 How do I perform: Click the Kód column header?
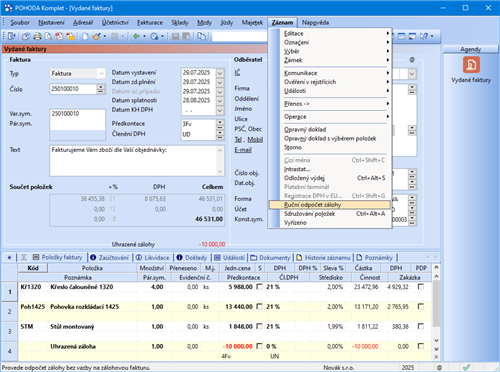[33, 268]
